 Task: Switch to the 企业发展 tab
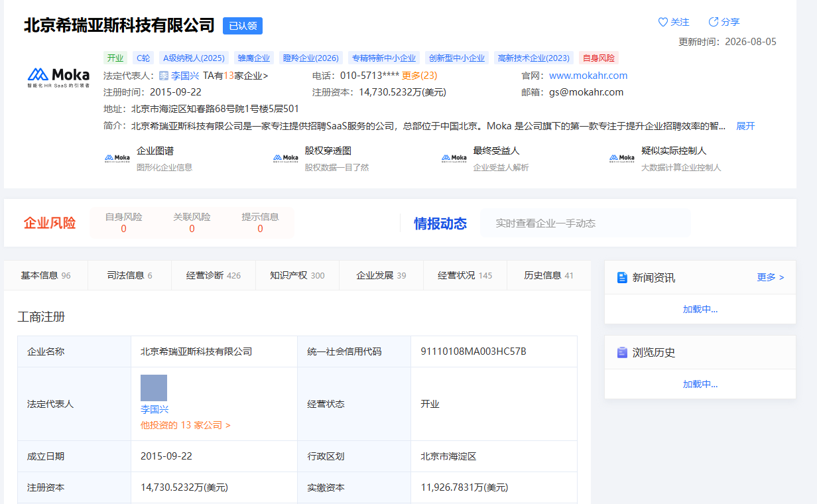(381, 275)
